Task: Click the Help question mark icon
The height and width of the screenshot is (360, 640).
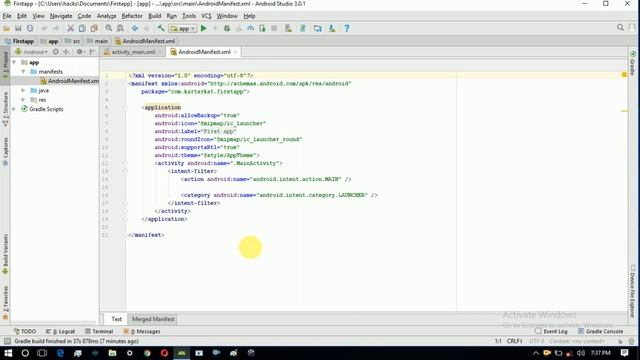Action: click(347, 29)
